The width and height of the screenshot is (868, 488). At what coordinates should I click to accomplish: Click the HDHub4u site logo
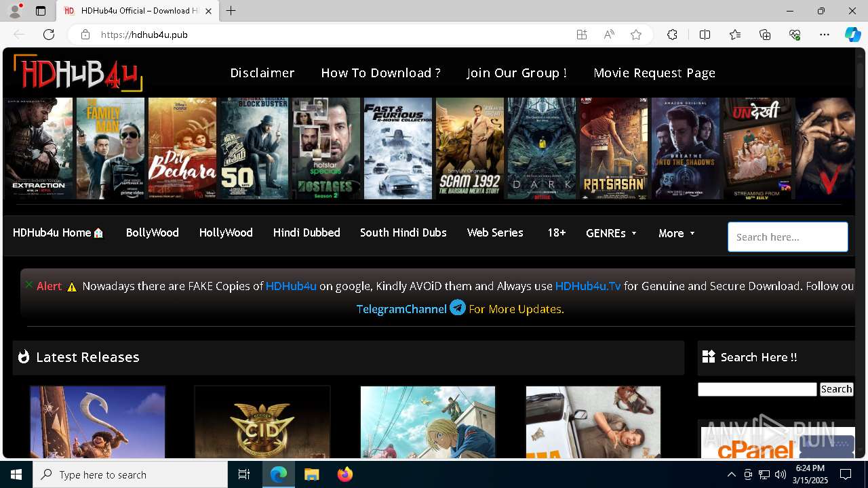(78, 73)
